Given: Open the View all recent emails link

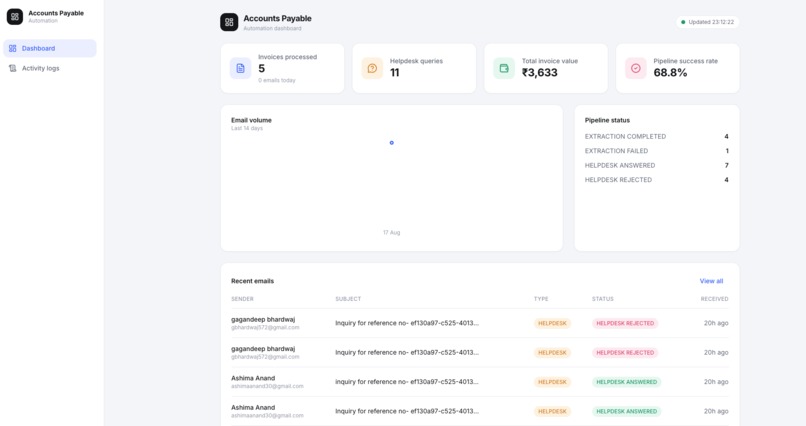Looking at the screenshot, I should point(711,281).
